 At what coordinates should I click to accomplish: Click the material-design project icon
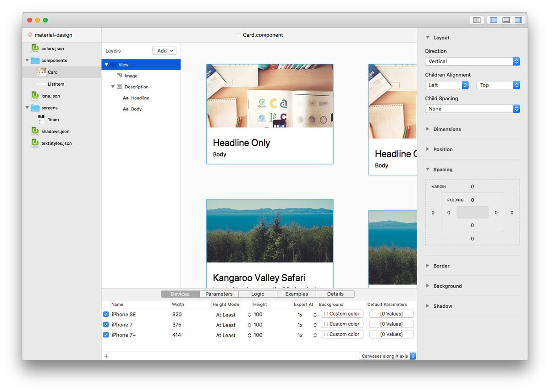coord(30,35)
